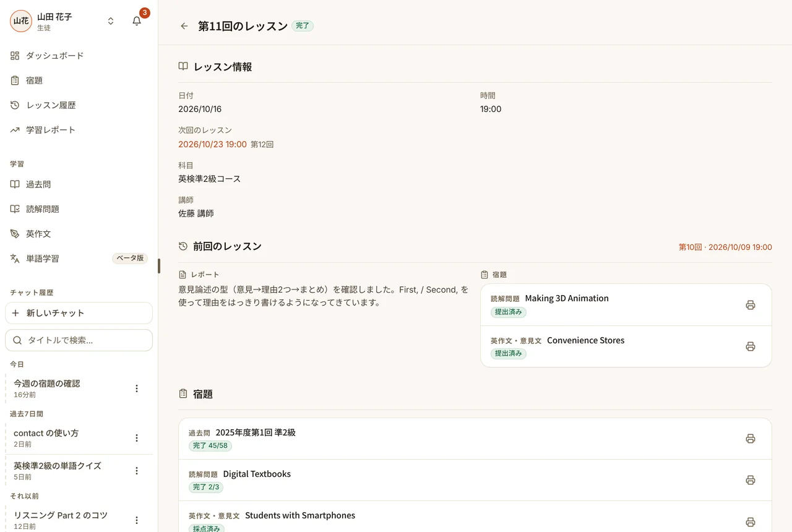This screenshot has height=532, width=792.
Task: Click the 完了 status badge beside lesson title
Action: pos(303,26)
